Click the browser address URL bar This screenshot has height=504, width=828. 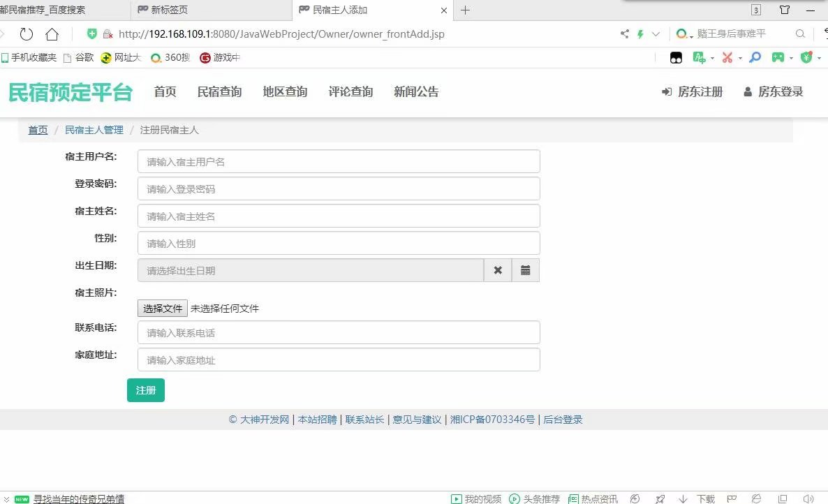click(x=281, y=34)
